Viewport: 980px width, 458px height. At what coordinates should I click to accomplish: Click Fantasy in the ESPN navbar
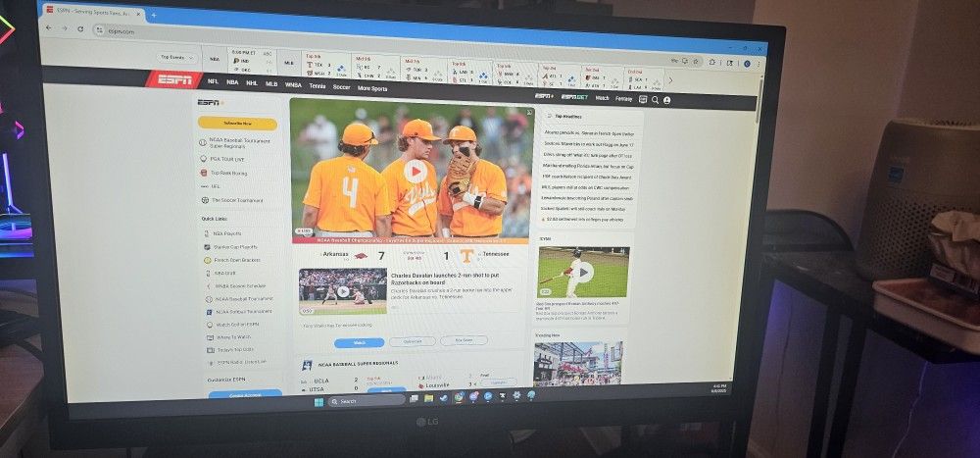click(x=623, y=99)
